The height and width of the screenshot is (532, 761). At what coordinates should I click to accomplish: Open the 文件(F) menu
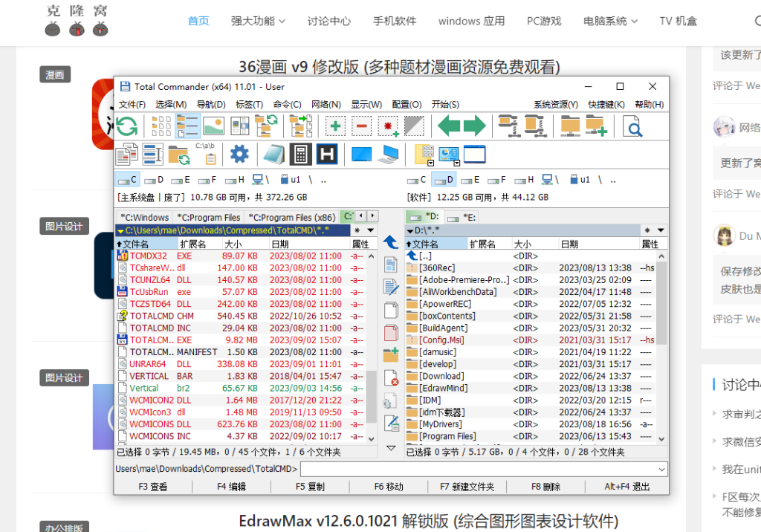[132, 104]
